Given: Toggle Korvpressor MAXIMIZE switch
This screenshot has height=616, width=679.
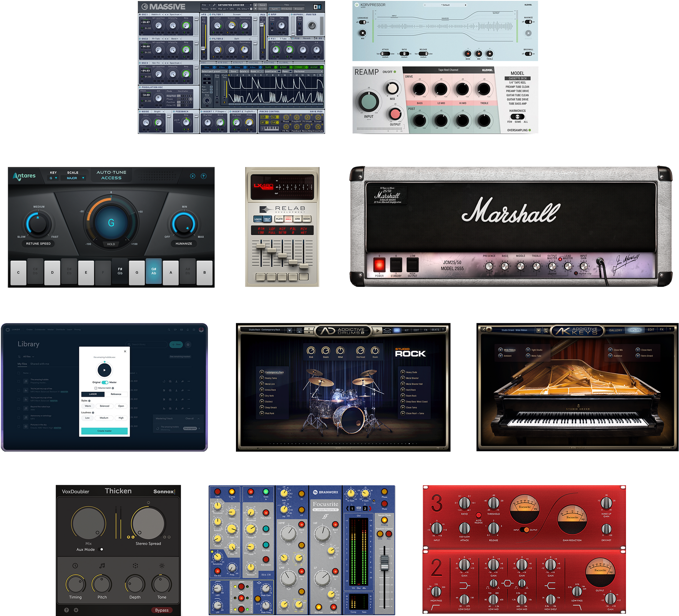Looking at the screenshot, I should click(x=528, y=22).
